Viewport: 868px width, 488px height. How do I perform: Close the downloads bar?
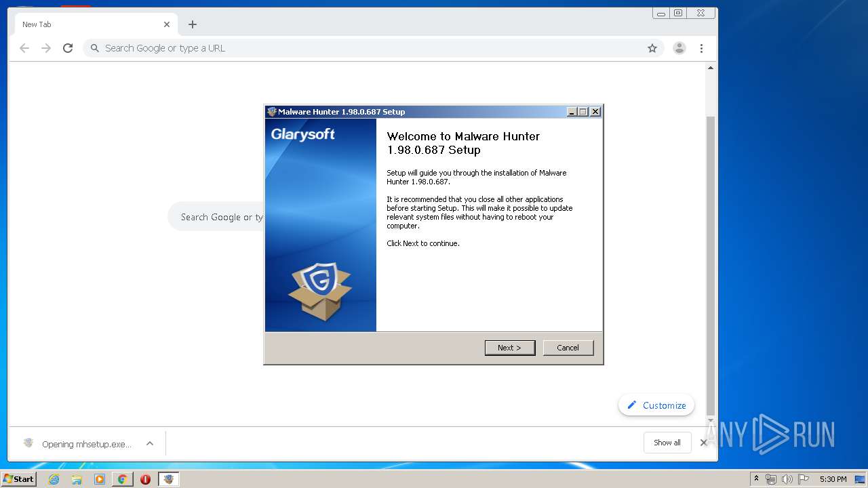click(704, 443)
